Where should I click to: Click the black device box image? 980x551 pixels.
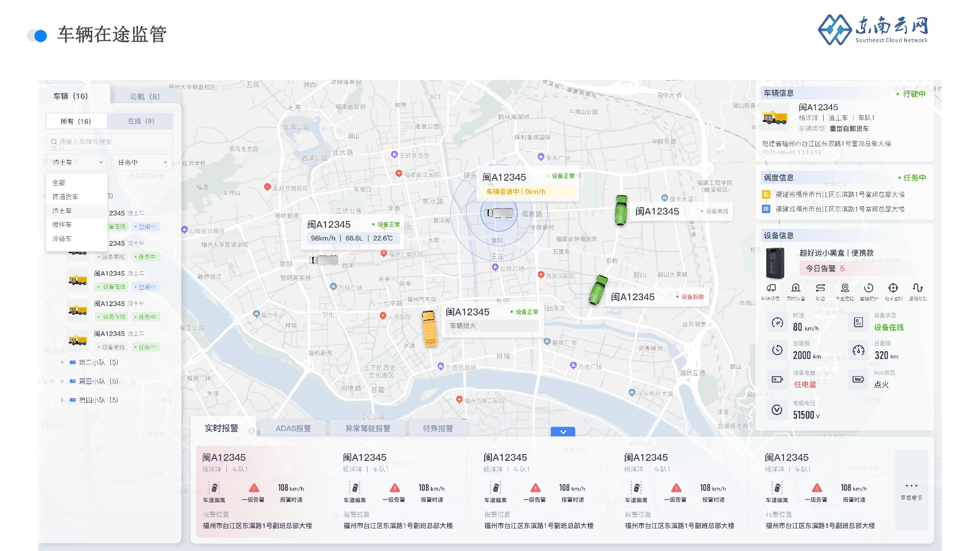[775, 263]
